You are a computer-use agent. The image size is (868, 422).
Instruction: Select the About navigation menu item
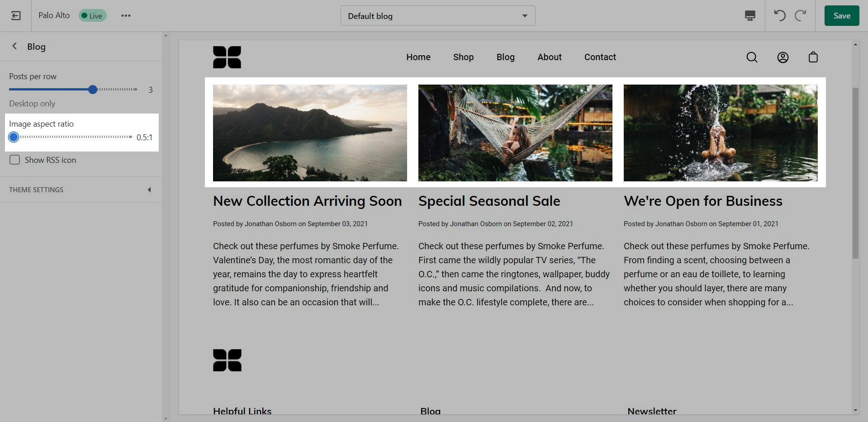tap(549, 57)
